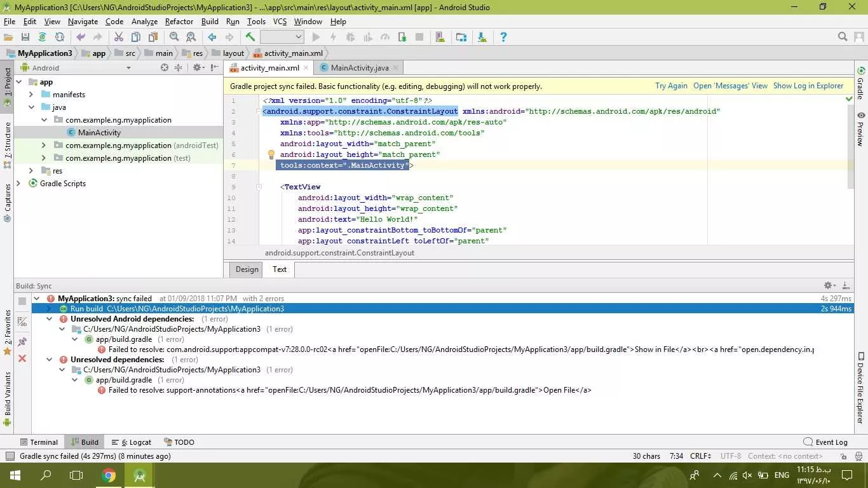Click the CRLF line separator in status bar
868x488 pixels.
point(702,456)
